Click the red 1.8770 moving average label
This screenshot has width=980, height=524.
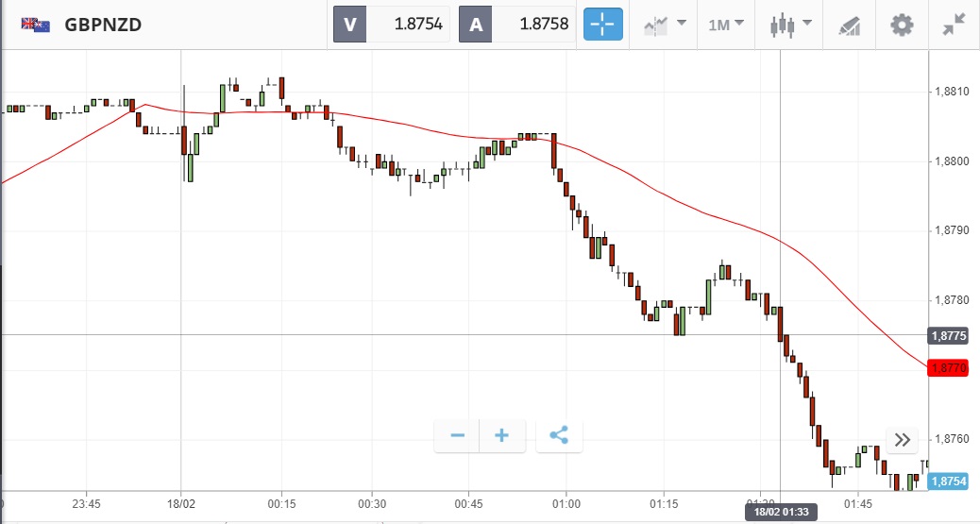(947, 367)
